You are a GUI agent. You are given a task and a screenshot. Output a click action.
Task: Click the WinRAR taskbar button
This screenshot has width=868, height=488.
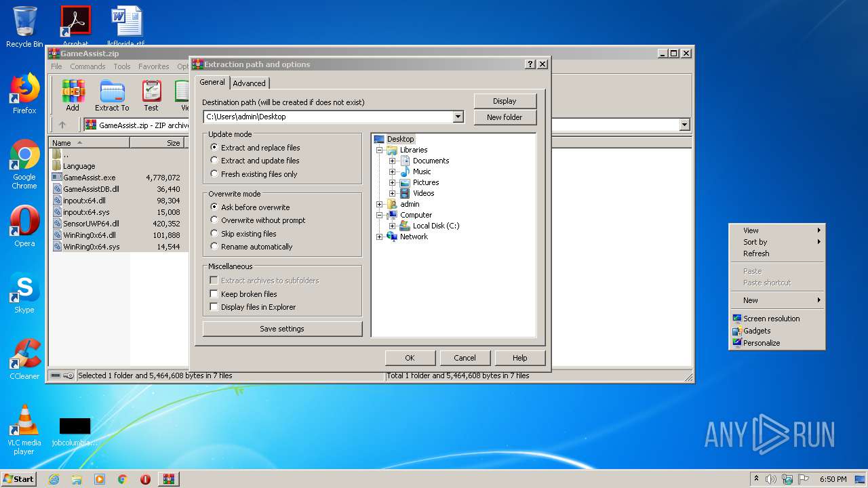point(169,479)
